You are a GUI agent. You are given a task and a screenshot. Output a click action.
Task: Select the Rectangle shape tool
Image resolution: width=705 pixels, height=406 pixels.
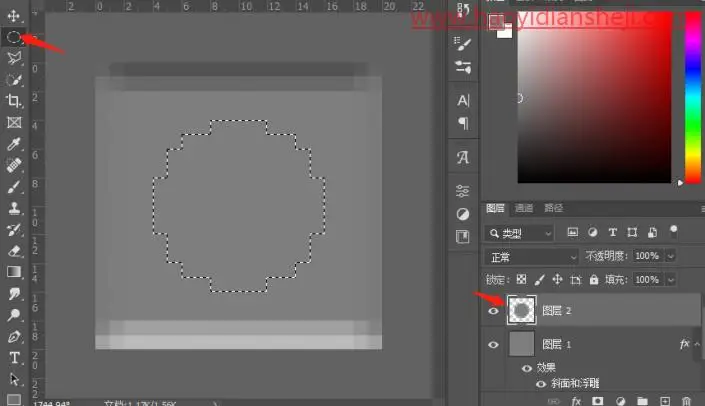click(x=14, y=399)
